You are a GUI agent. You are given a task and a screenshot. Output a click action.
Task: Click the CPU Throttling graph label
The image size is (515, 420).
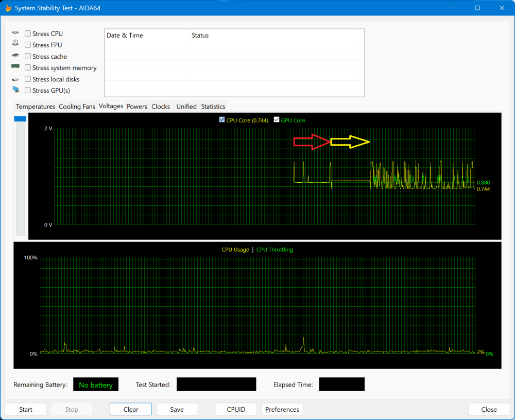(x=274, y=250)
